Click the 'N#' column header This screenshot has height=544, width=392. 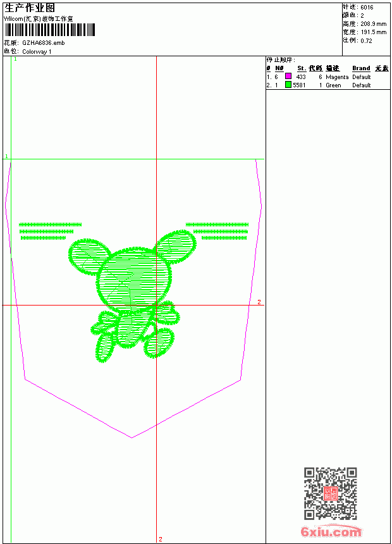pyautogui.click(x=279, y=68)
